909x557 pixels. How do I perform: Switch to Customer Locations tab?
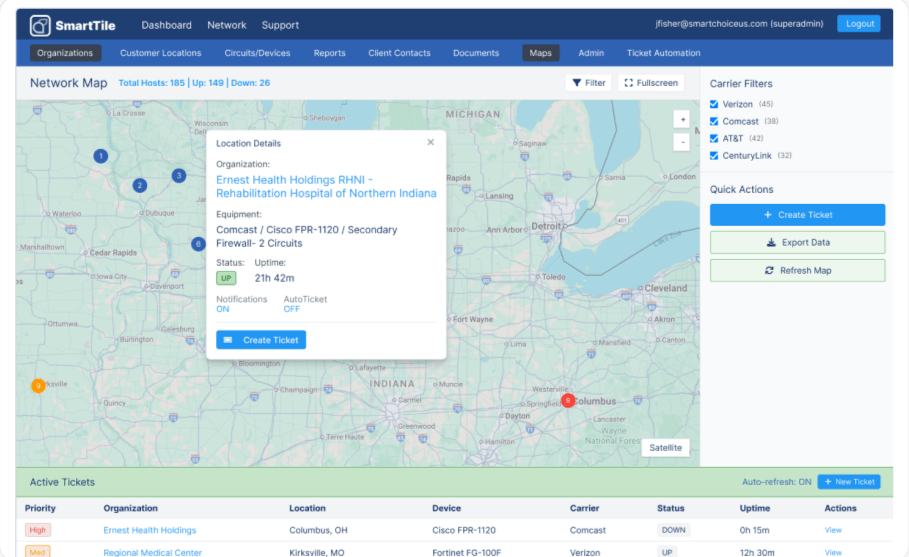pyautogui.click(x=161, y=53)
